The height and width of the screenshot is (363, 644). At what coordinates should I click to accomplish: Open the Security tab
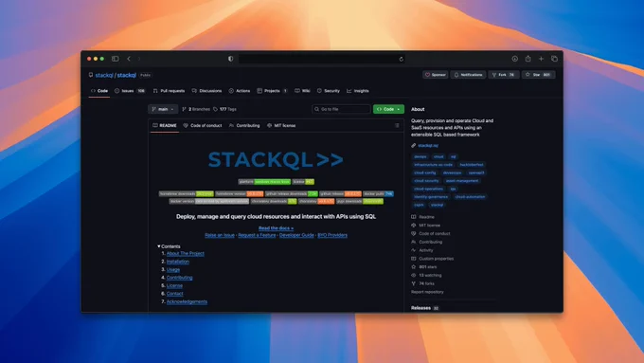coord(329,91)
